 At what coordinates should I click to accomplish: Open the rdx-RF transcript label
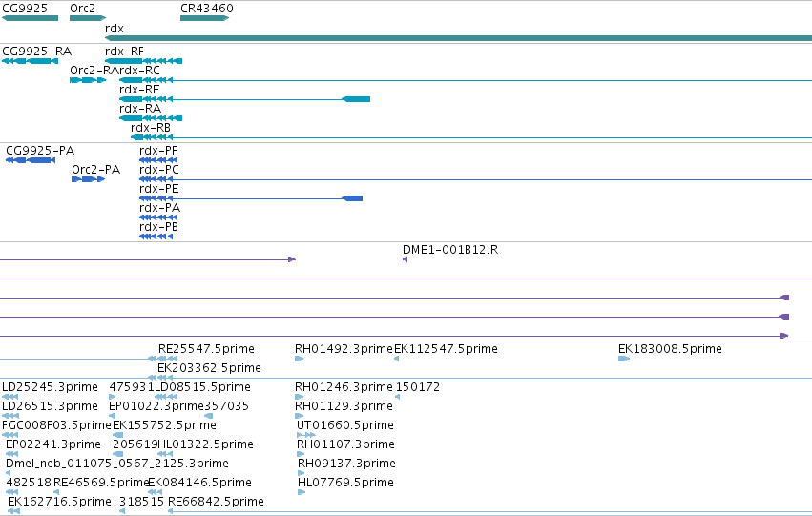click(124, 52)
